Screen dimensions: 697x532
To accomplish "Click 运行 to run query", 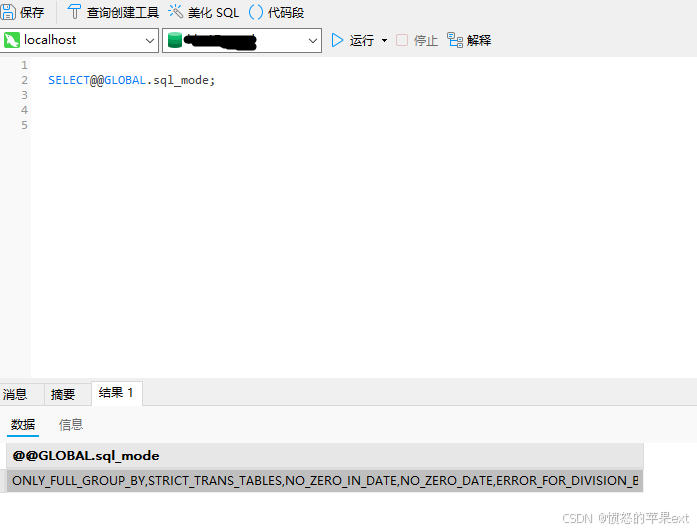I will tap(362, 40).
